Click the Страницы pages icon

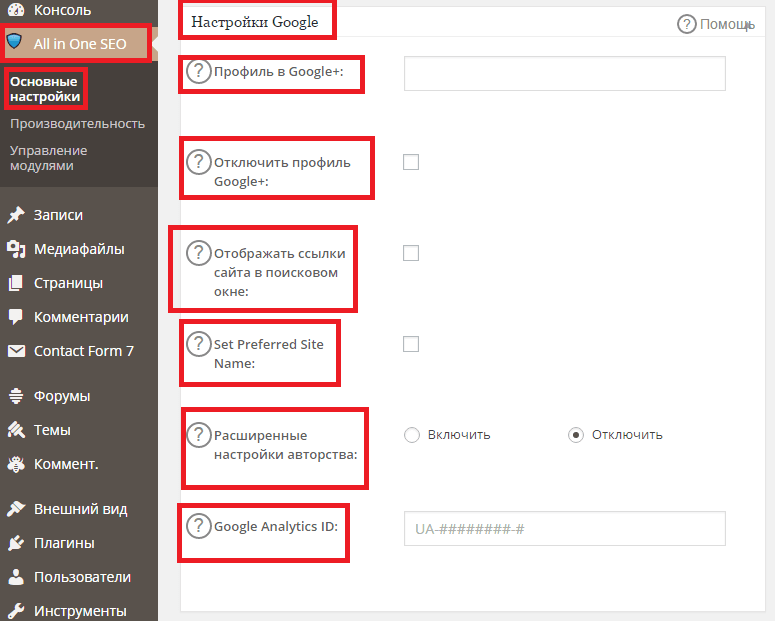tap(16, 283)
